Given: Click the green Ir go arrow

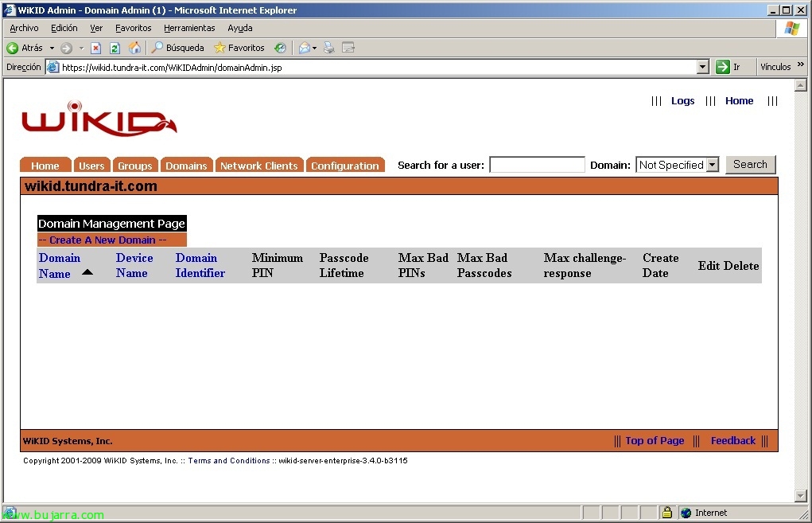Looking at the screenshot, I should [722, 67].
